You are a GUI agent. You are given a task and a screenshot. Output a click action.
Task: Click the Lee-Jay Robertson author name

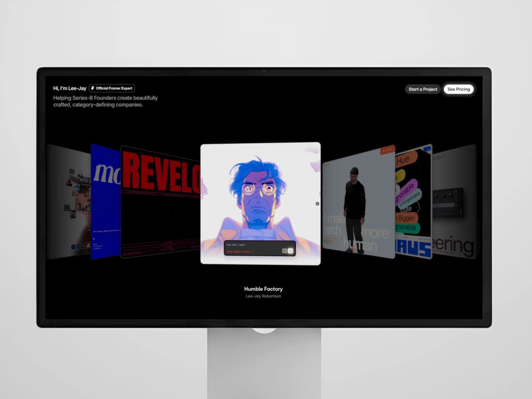(263, 296)
